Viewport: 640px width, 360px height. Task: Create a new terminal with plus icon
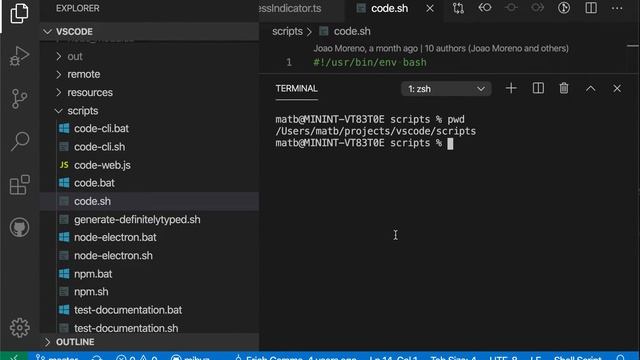click(511, 89)
